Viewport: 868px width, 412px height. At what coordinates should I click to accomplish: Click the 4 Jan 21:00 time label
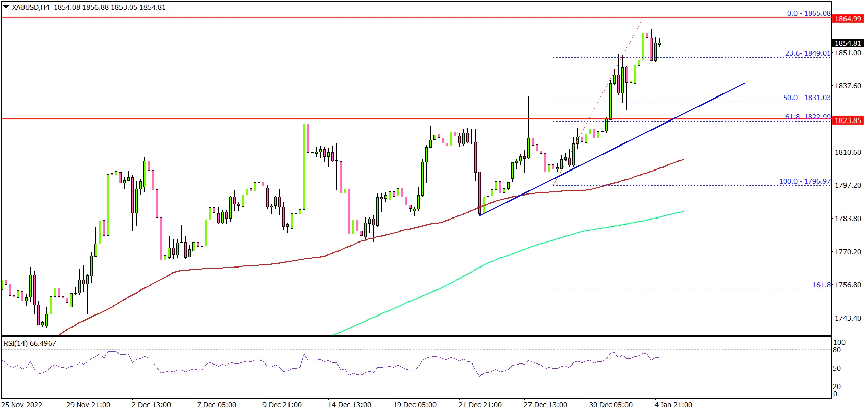pos(673,405)
